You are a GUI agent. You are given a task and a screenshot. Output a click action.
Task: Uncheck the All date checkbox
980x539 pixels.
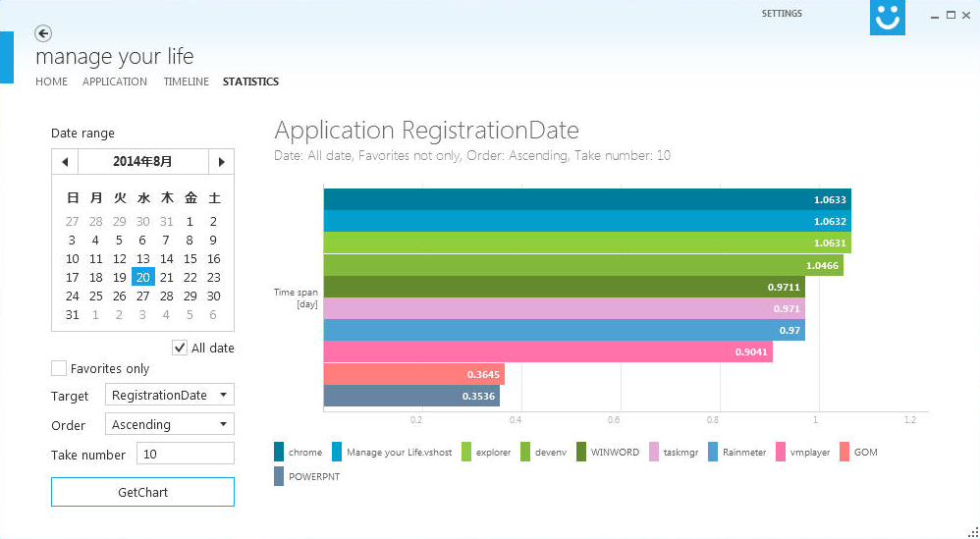(x=180, y=348)
